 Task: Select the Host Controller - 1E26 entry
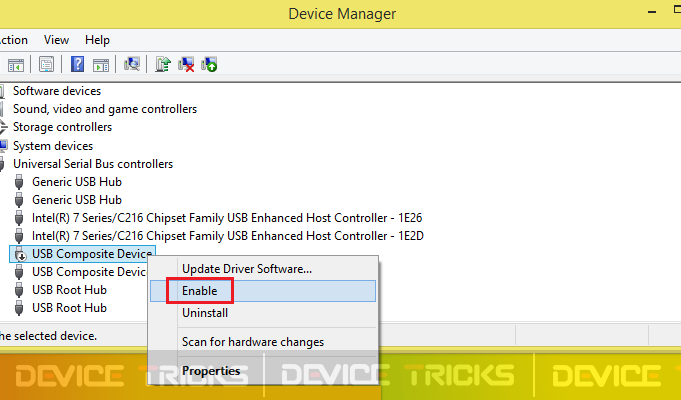pyautogui.click(x=227, y=218)
